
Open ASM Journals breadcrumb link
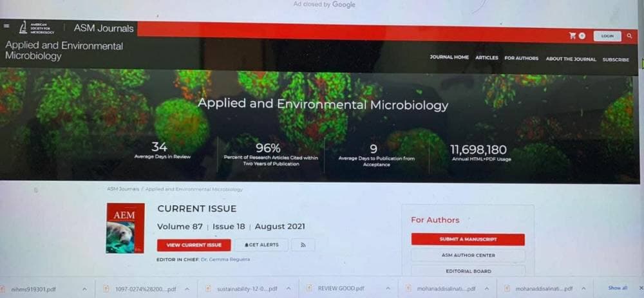coord(123,189)
